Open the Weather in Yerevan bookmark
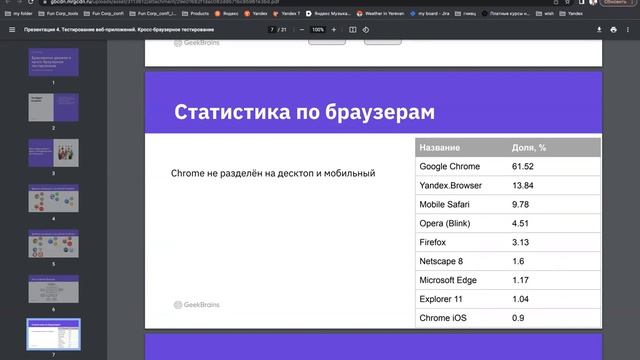Viewport: 640px width, 360px height. click(x=380, y=13)
